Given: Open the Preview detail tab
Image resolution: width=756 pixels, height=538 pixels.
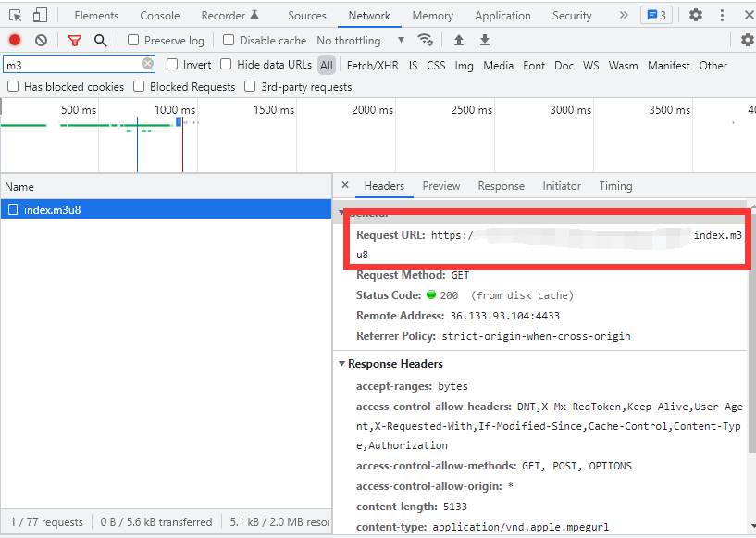Looking at the screenshot, I should pyautogui.click(x=441, y=186).
